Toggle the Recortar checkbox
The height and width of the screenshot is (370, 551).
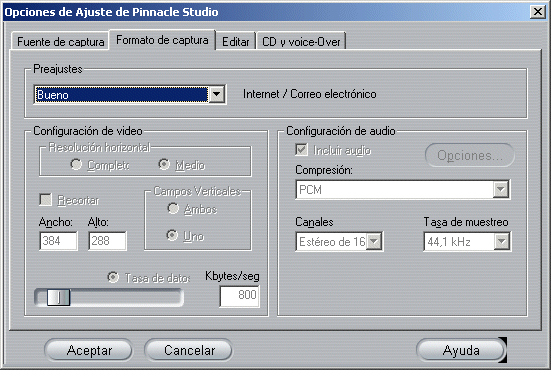coord(45,200)
